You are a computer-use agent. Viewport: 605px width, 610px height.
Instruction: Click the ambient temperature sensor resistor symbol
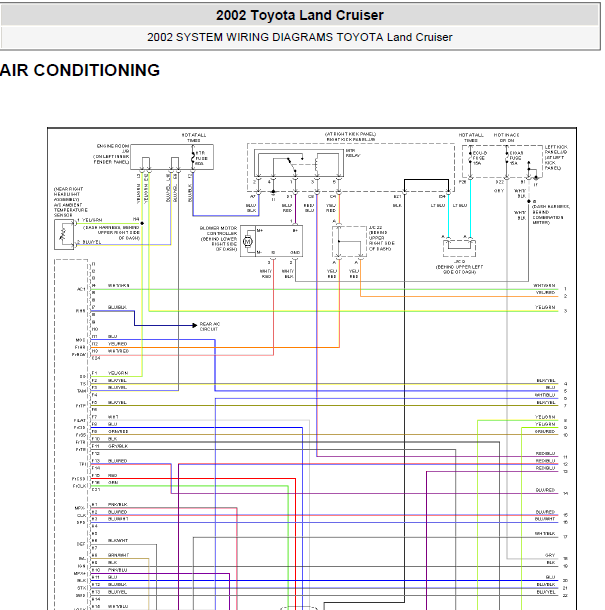point(63,234)
